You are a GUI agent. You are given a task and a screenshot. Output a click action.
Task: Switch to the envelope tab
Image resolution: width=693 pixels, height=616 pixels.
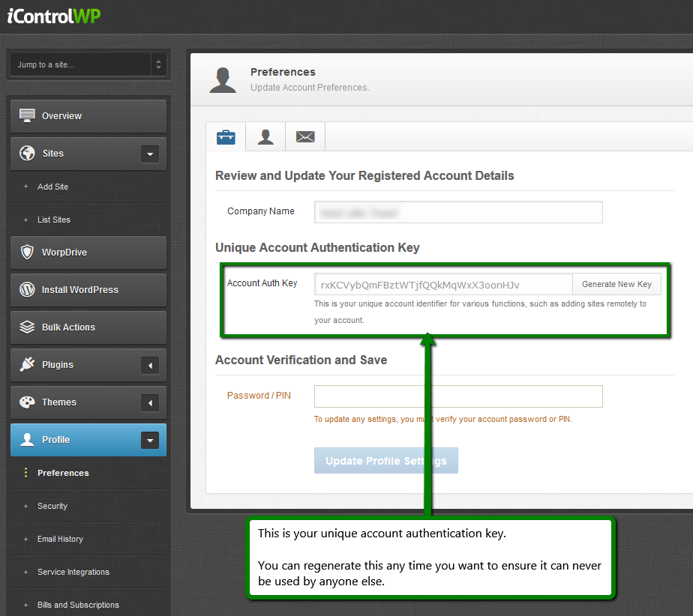point(304,136)
